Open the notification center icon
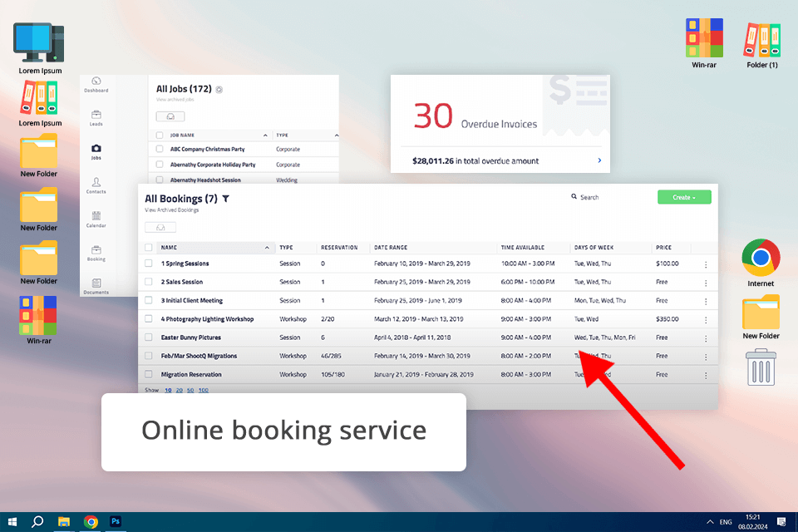The height and width of the screenshot is (532, 798). [x=781, y=522]
